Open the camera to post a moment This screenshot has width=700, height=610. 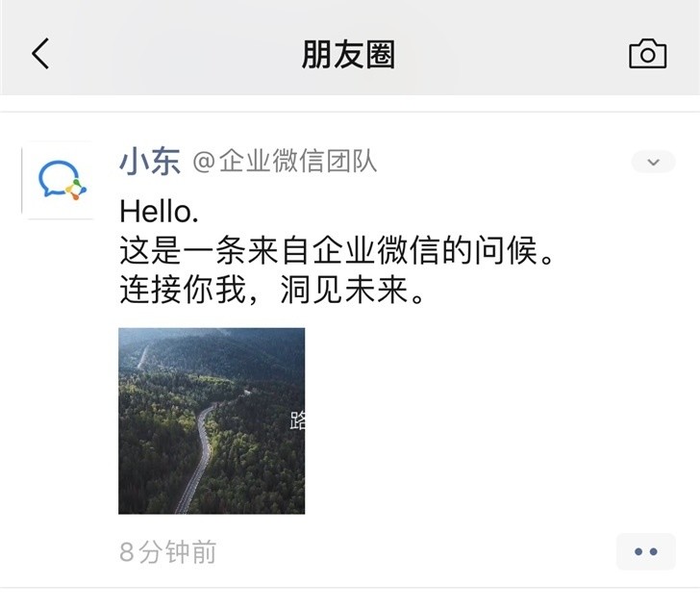coord(647,54)
